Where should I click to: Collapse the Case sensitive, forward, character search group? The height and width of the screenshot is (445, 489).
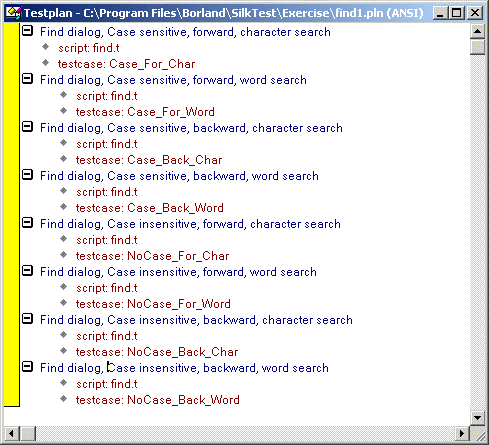pos(27,31)
